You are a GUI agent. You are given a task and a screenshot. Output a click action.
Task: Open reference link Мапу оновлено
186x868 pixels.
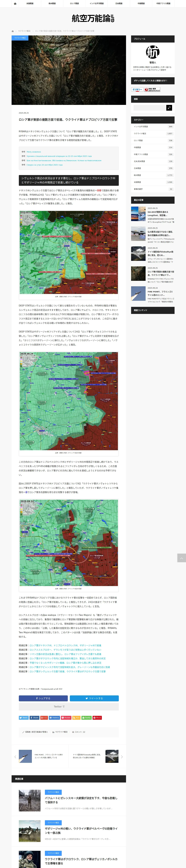(x=34, y=152)
